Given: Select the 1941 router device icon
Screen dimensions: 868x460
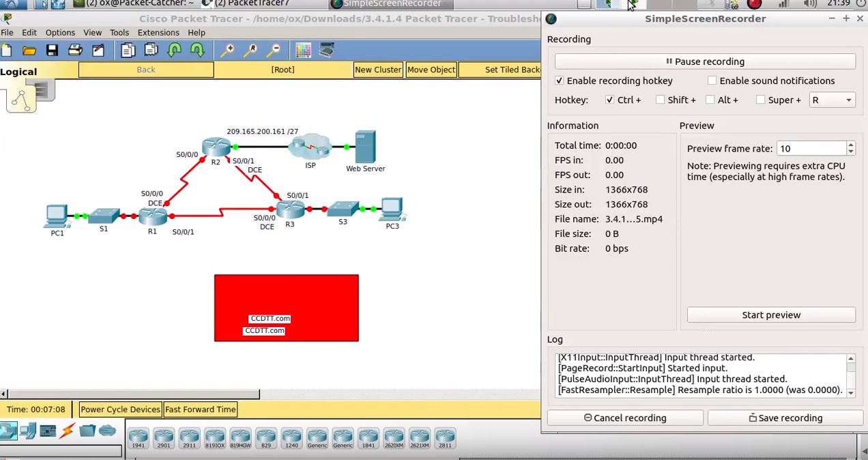Looking at the screenshot, I should pyautogui.click(x=139, y=438).
